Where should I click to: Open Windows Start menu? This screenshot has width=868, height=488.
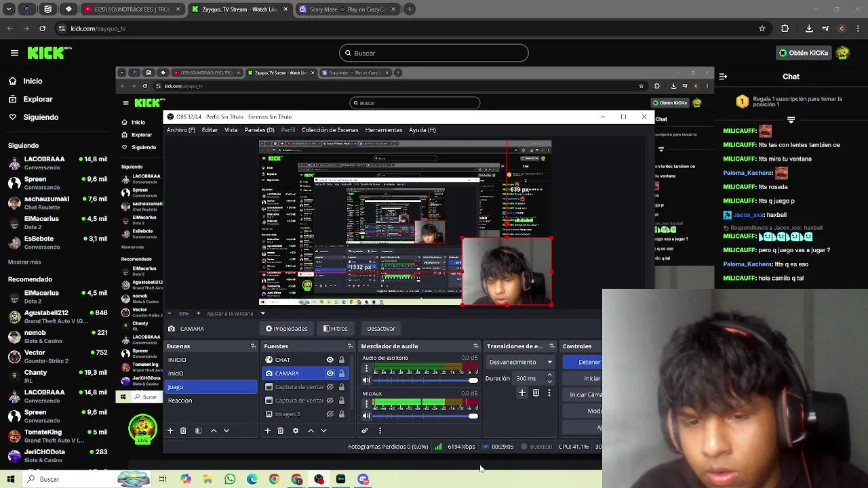[11, 479]
